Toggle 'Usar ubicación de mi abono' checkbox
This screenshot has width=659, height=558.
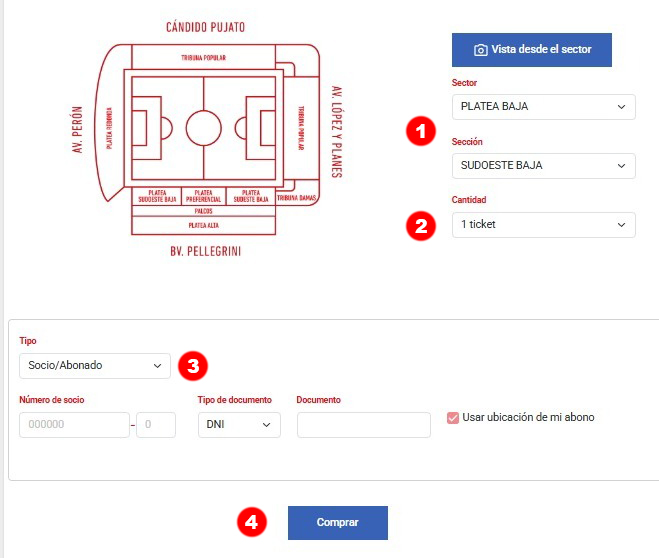[453, 418]
